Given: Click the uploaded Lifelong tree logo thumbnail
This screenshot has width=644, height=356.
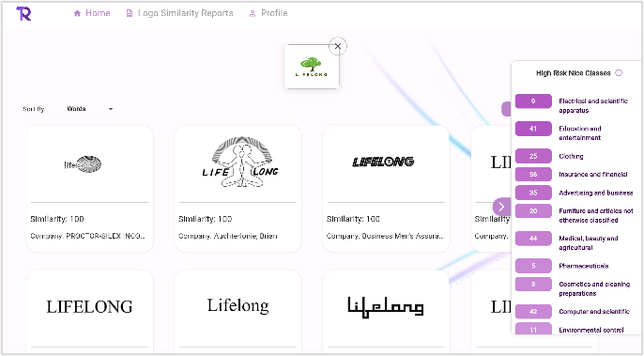Looking at the screenshot, I should (312, 67).
